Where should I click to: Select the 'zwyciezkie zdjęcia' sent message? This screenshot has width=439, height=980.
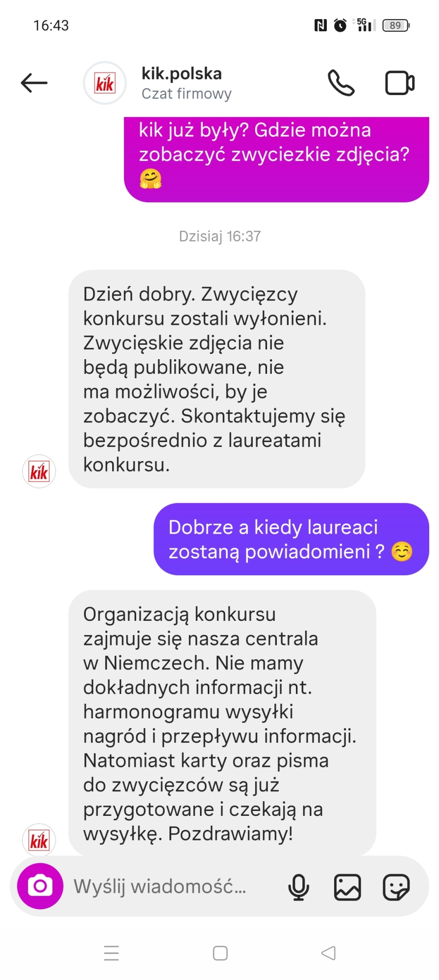click(x=276, y=159)
